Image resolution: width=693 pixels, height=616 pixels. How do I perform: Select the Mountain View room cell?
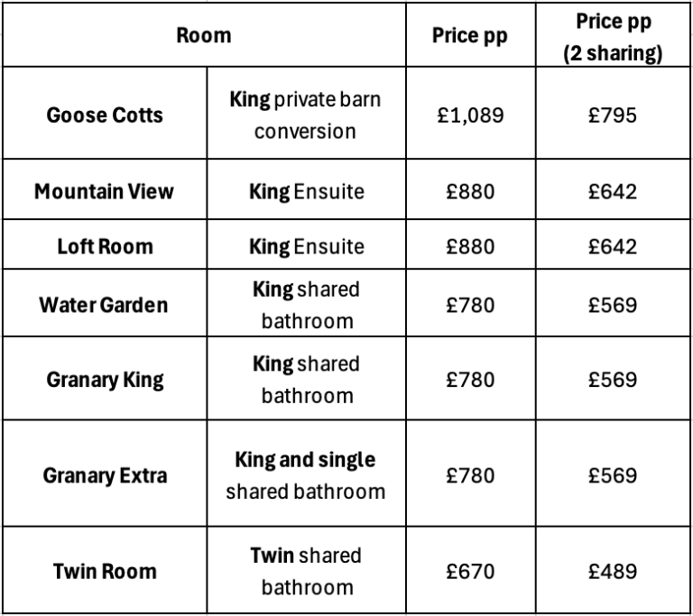pyautogui.click(x=104, y=192)
